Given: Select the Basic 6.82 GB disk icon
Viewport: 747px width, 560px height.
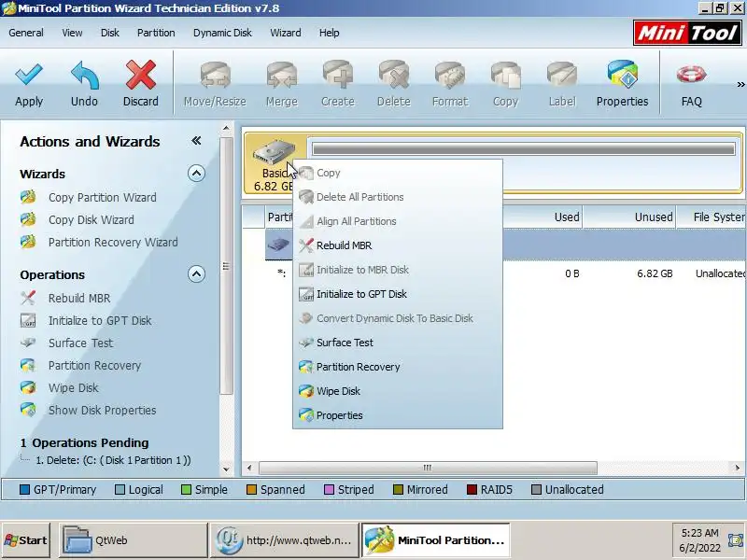Looking at the screenshot, I should (x=274, y=152).
